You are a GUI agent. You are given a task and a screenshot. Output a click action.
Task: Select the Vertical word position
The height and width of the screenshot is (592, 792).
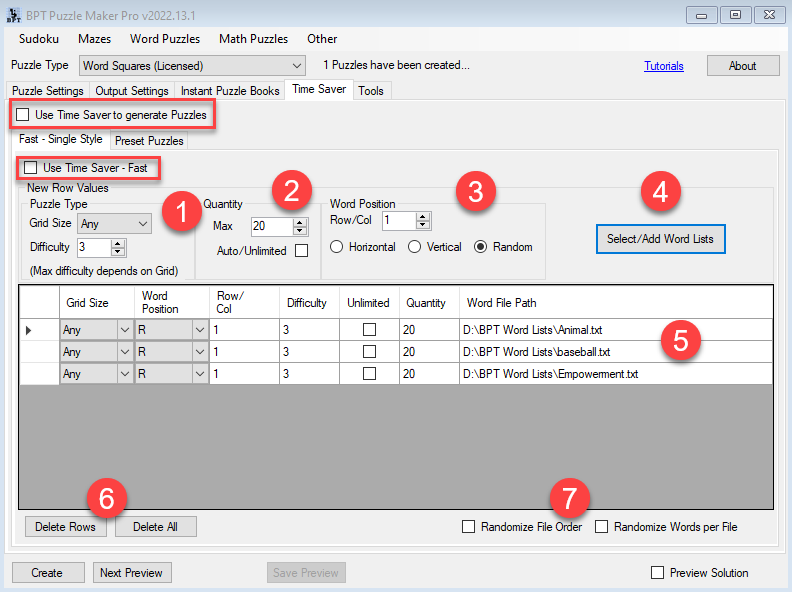(414, 246)
